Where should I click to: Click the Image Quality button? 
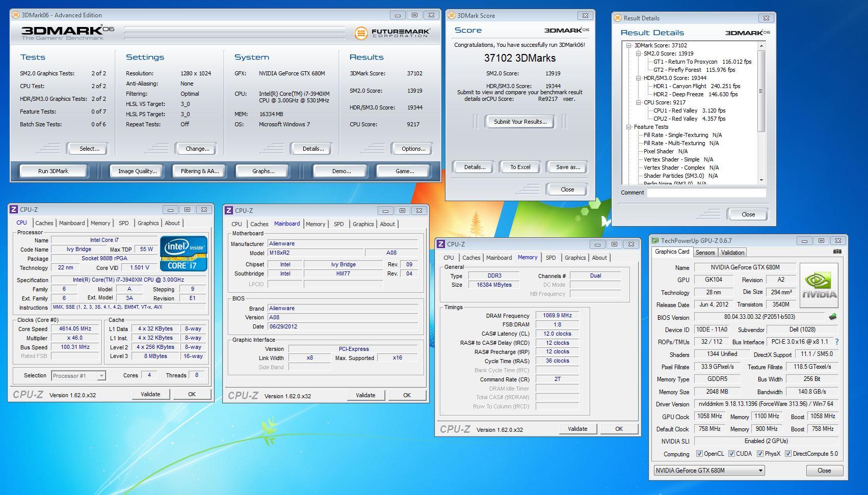point(137,171)
